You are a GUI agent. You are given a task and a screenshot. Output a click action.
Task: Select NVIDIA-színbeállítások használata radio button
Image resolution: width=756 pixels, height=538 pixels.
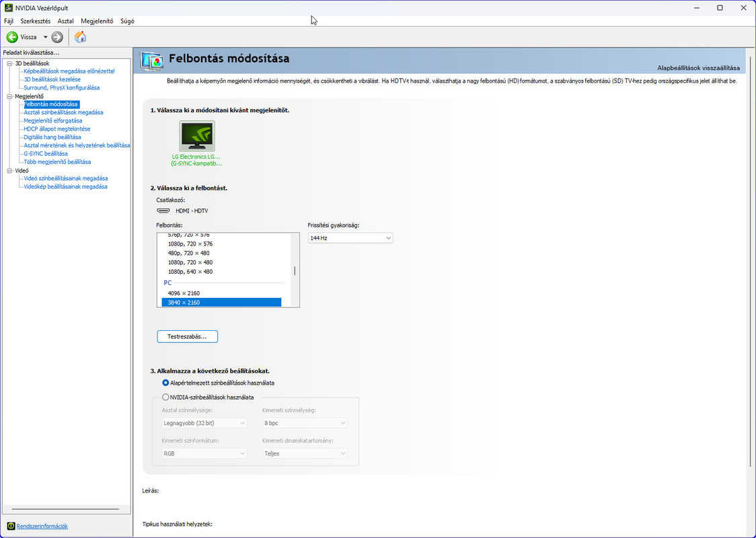[x=165, y=397]
